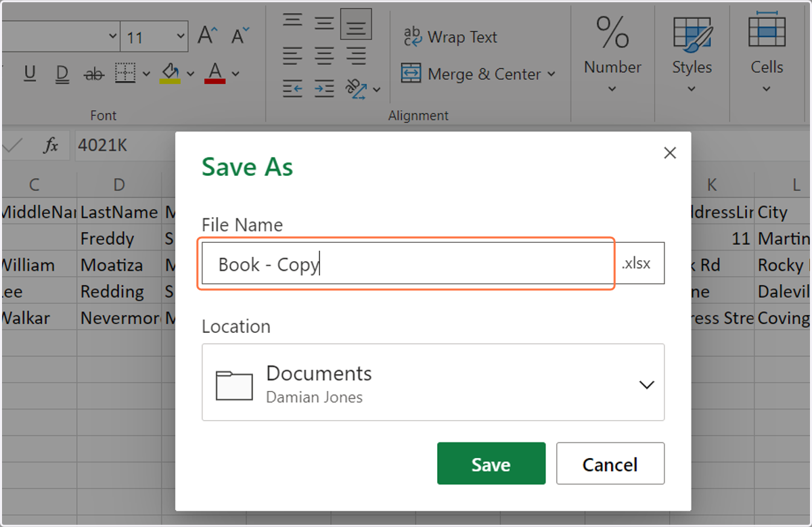This screenshot has width=812, height=527.
Task: Open the Borders dropdown arrow
Action: tap(146, 74)
